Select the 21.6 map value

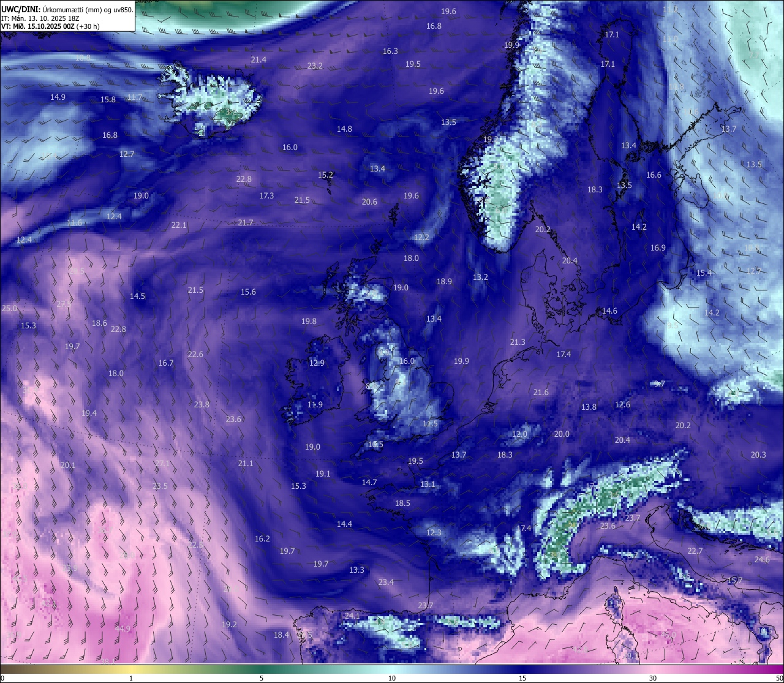tap(541, 392)
